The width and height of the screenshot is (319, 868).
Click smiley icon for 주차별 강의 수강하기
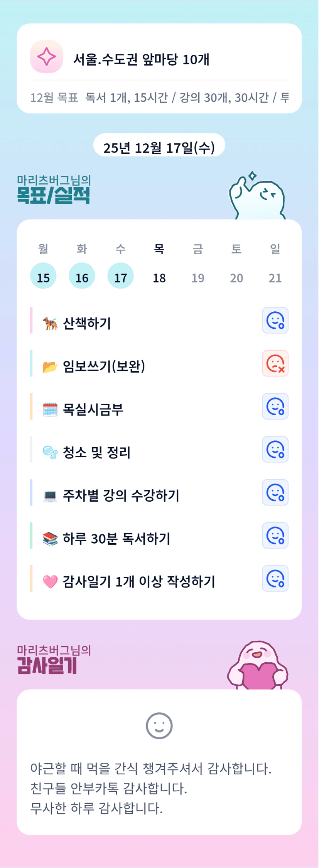[275, 492]
